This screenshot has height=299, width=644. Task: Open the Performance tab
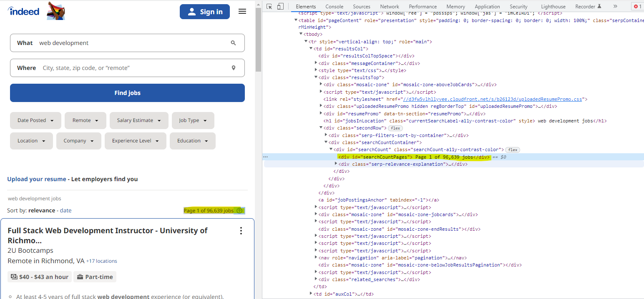coord(423,7)
